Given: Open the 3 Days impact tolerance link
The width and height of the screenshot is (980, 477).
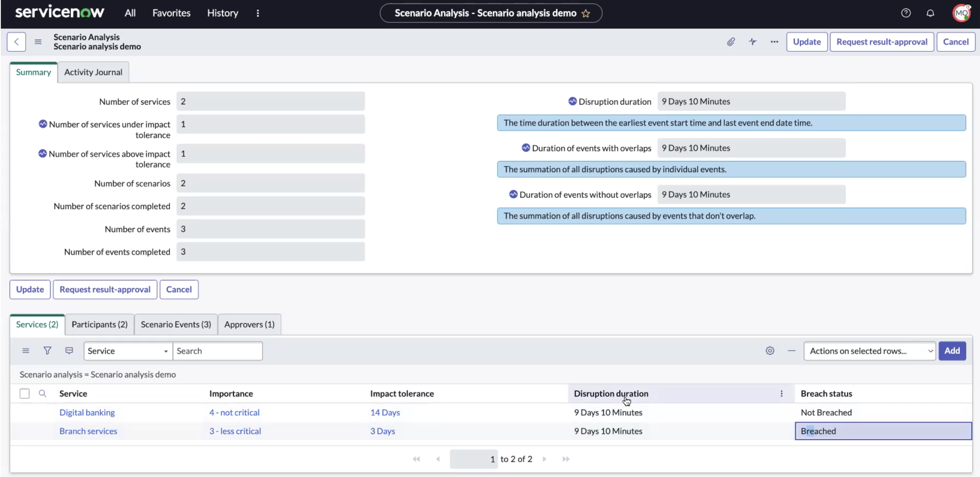Looking at the screenshot, I should click(x=383, y=431).
